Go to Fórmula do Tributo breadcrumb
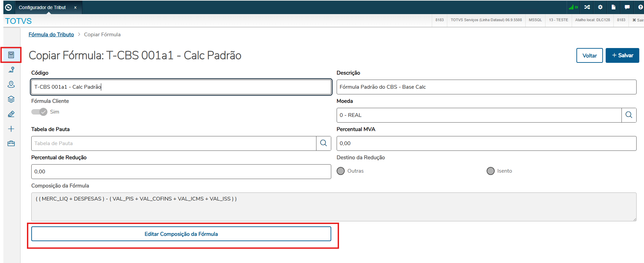Screen dimensions: 644x263 pyautogui.click(x=51, y=35)
